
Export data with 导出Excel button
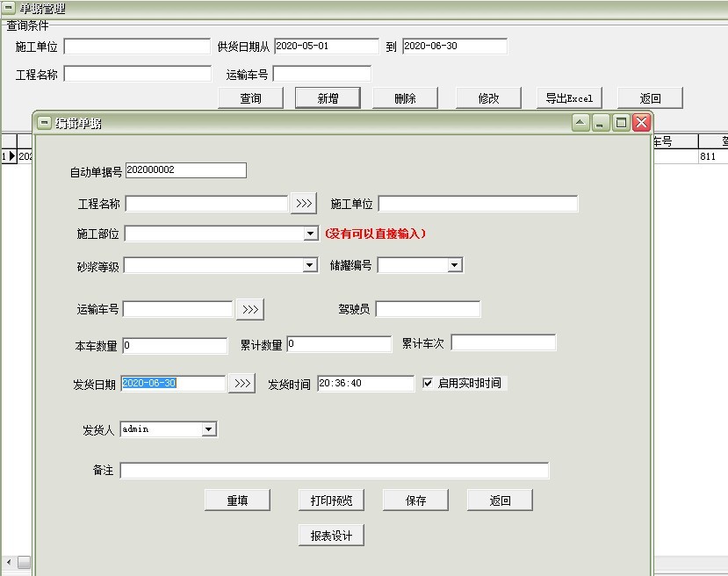(569, 98)
